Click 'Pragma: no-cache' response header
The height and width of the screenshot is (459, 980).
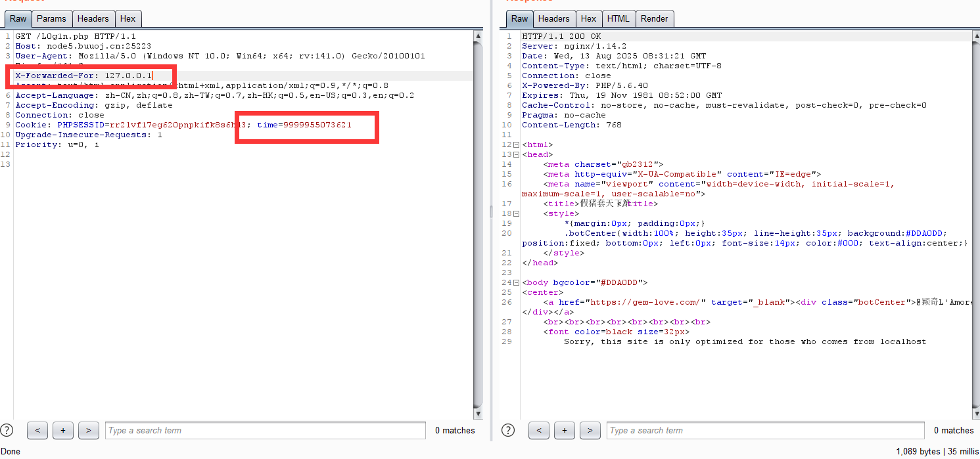[564, 115]
